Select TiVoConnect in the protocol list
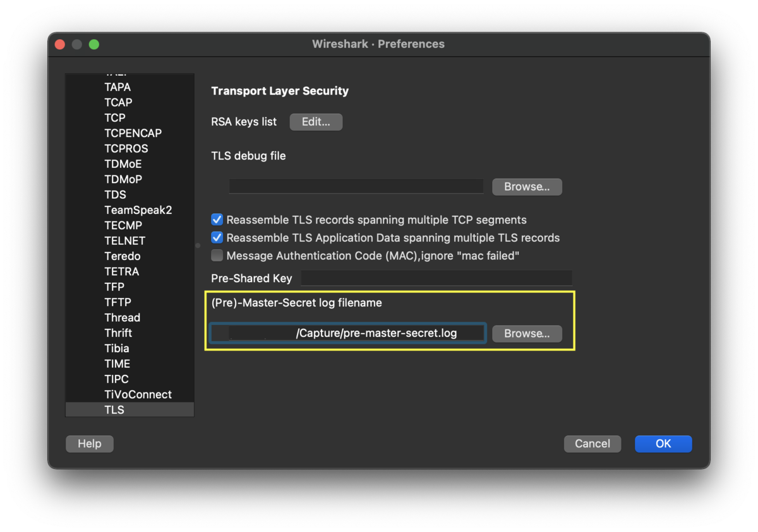Viewport: 758px width, 532px height. click(129, 394)
